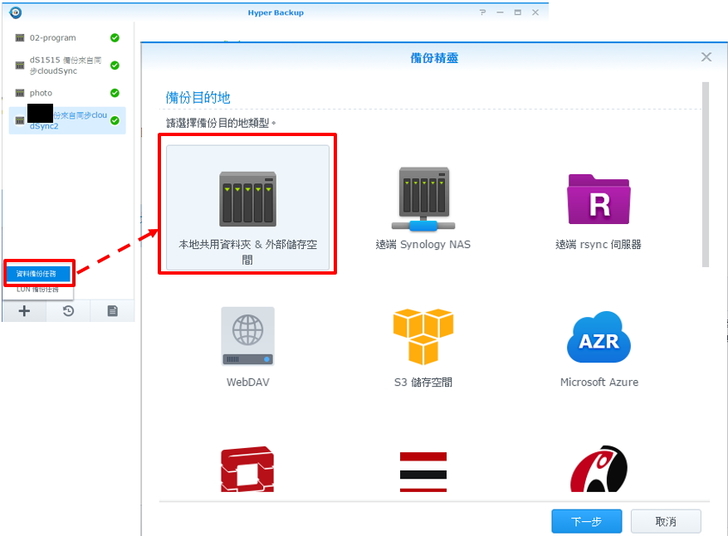The height and width of the screenshot is (536, 728).
Task: Choose remote Synology NAS destination
Action: point(423,209)
